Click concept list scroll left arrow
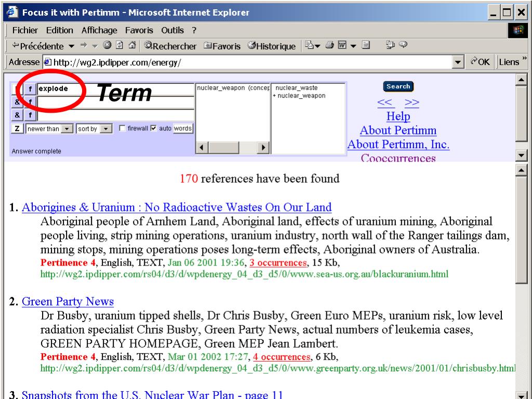The height and width of the screenshot is (399, 532). [202, 148]
